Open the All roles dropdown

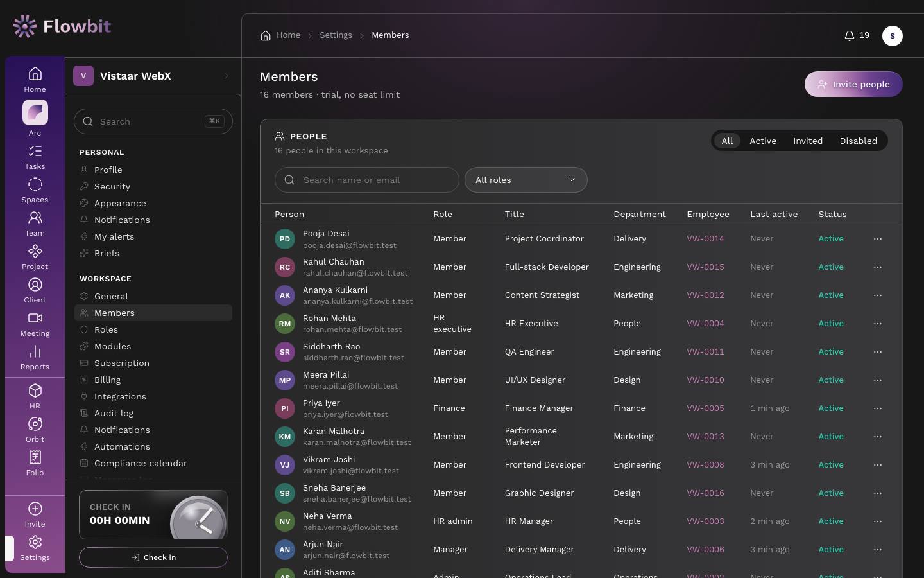pyautogui.click(x=526, y=180)
